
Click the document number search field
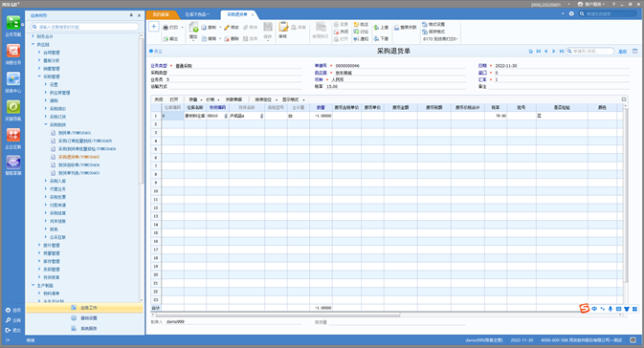click(590, 52)
